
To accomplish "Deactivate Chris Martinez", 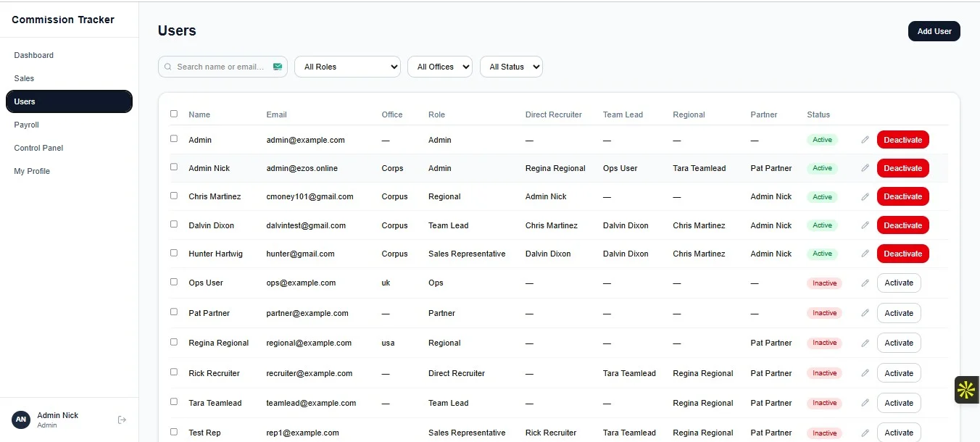I will 902,196.
